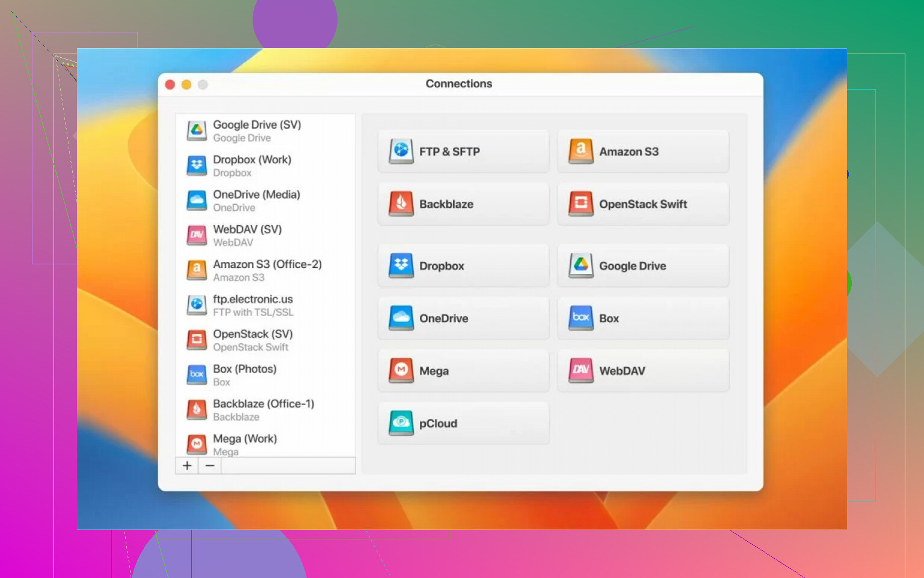Select the "Dropbox (Work)" list entry
Image resolution: width=924 pixels, height=578 pixels.
coord(265,166)
